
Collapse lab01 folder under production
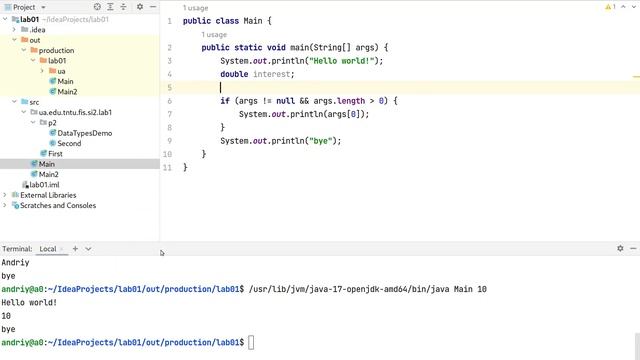(x=33, y=60)
